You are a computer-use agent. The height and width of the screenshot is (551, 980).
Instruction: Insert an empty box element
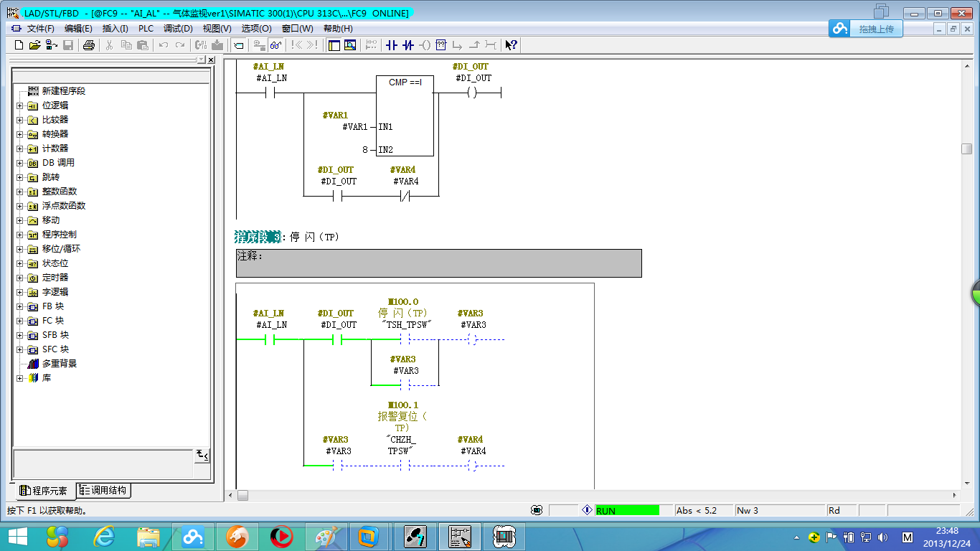[441, 45]
